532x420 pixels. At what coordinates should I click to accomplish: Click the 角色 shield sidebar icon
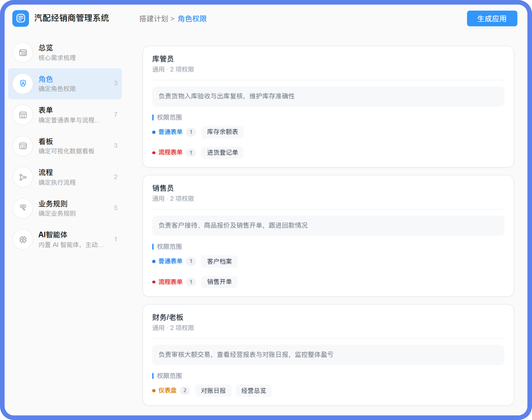pos(23,84)
